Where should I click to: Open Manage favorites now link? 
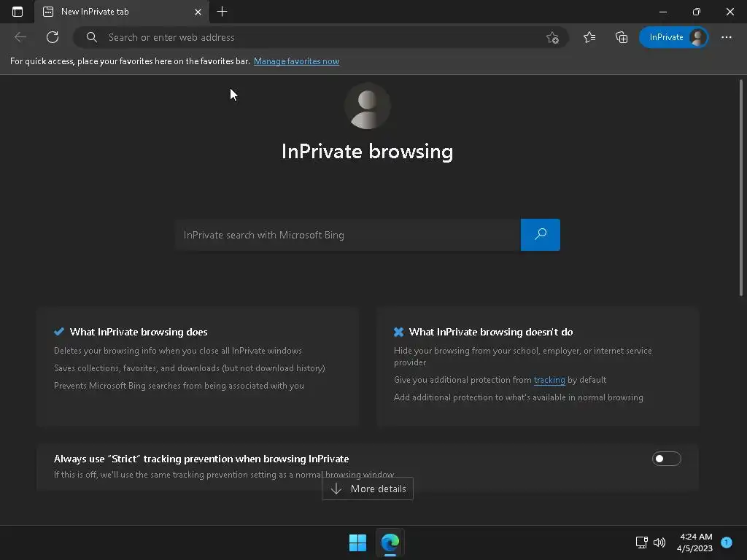pyautogui.click(x=296, y=61)
